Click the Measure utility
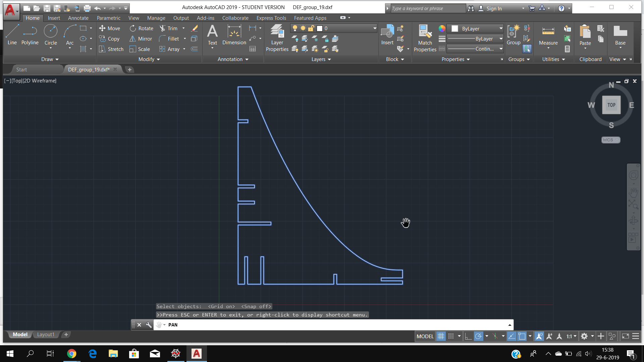This screenshot has height=362, width=644. click(548, 35)
